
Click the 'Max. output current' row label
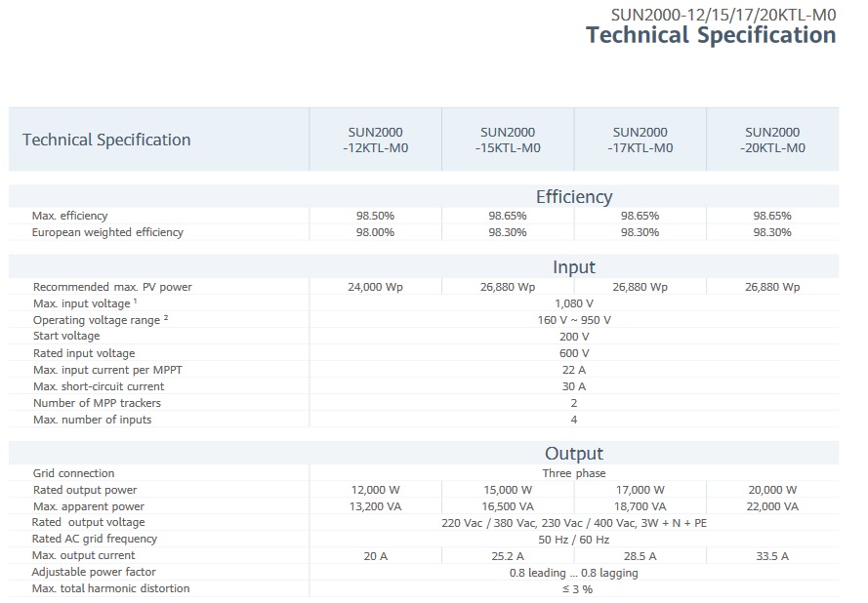tap(84, 555)
